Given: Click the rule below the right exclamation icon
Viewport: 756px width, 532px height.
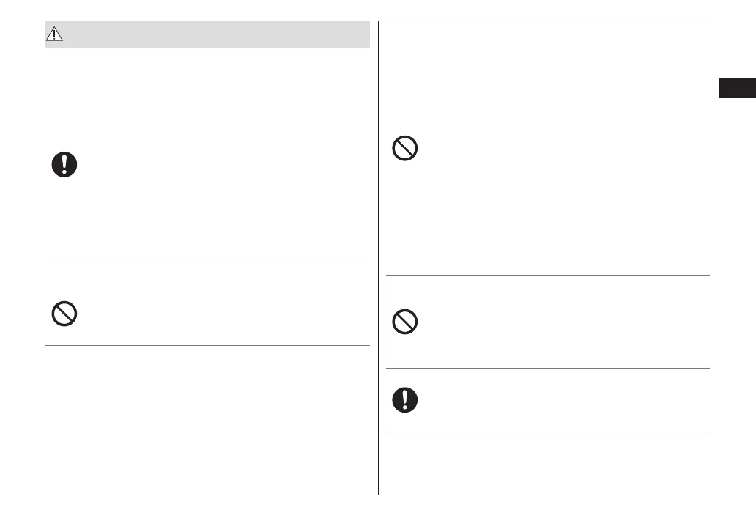Looking at the screenshot, I should tap(547, 432).
